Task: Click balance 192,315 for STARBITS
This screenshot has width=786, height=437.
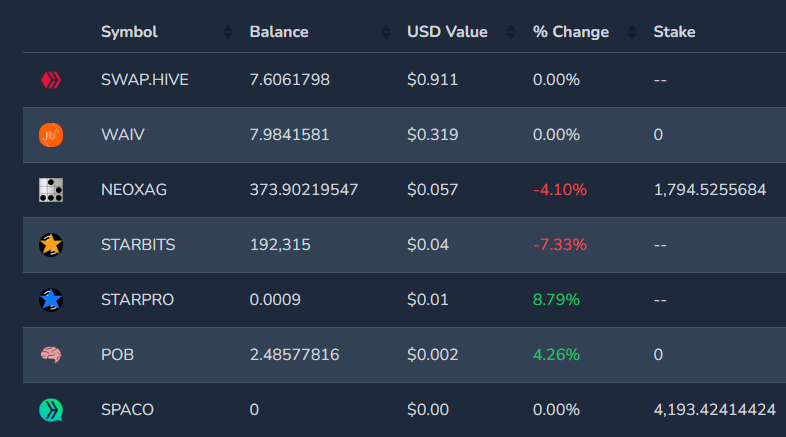Action: coord(280,245)
